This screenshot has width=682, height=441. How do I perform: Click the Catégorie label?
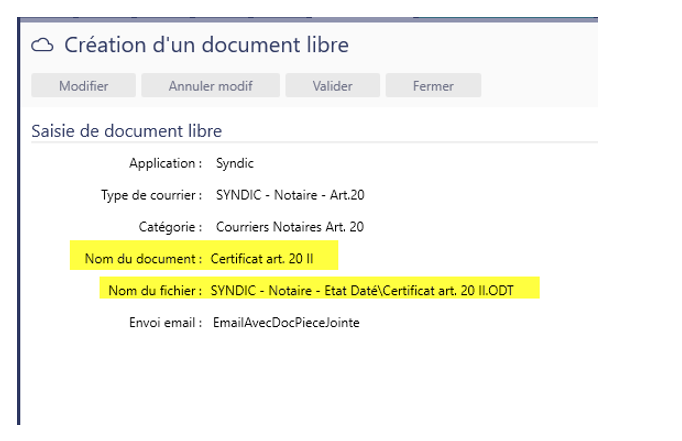171,227
